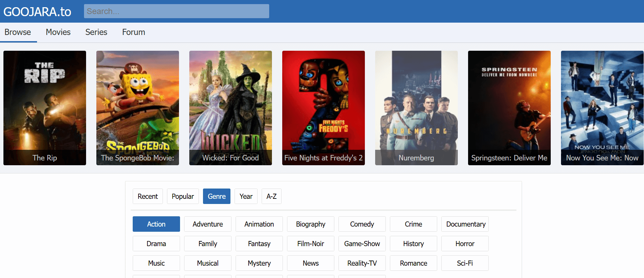
Task: Filter listings by Year
Action: click(x=246, y=196)
